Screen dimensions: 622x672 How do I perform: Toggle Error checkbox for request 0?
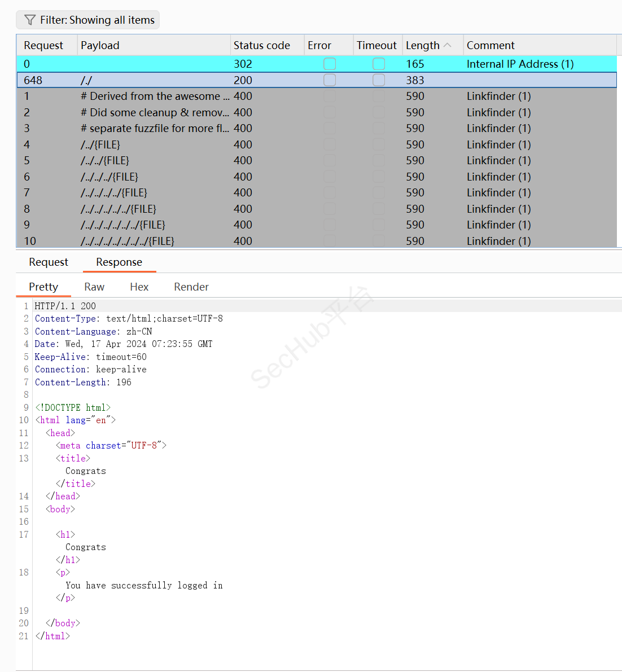pyautogui.click(x=330, y=64)
